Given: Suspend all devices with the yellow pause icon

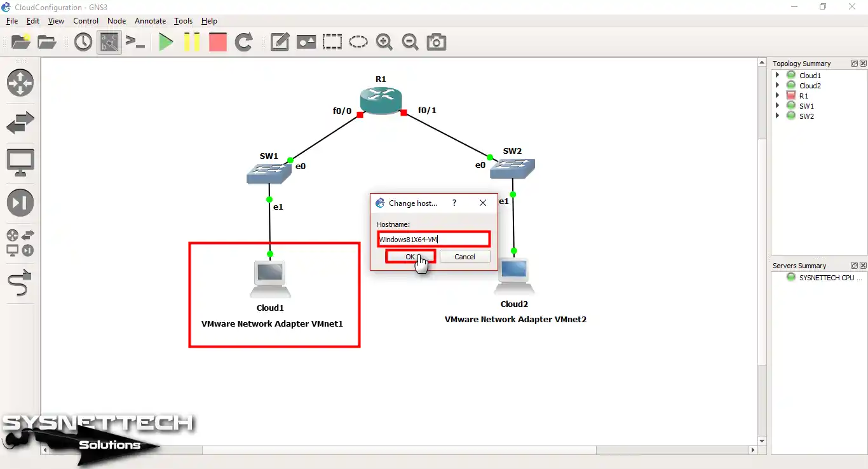Looking at the screenshot, I should [192, 42].
